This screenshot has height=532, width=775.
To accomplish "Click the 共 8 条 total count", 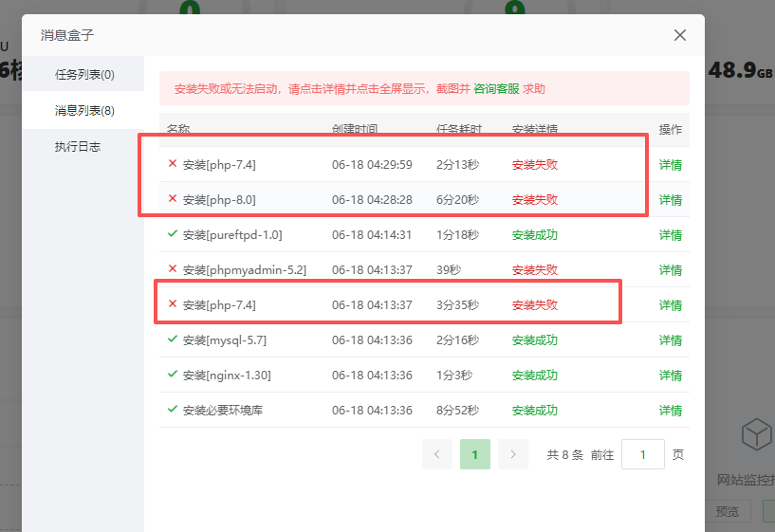I will coord(565,455).
